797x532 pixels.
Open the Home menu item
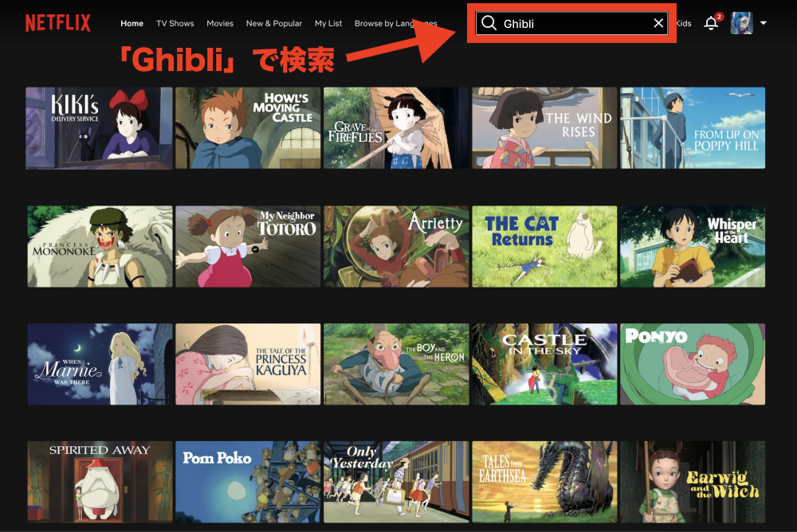(x=132, y=23)
